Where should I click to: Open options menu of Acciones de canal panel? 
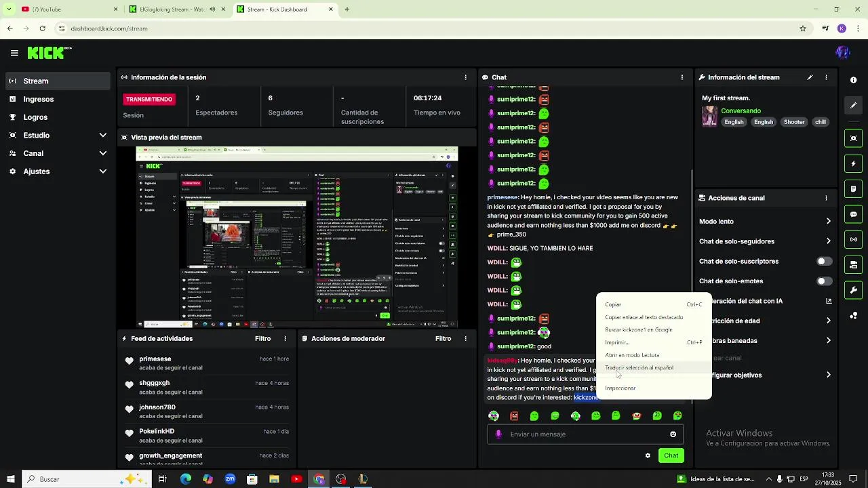(826, 198)
